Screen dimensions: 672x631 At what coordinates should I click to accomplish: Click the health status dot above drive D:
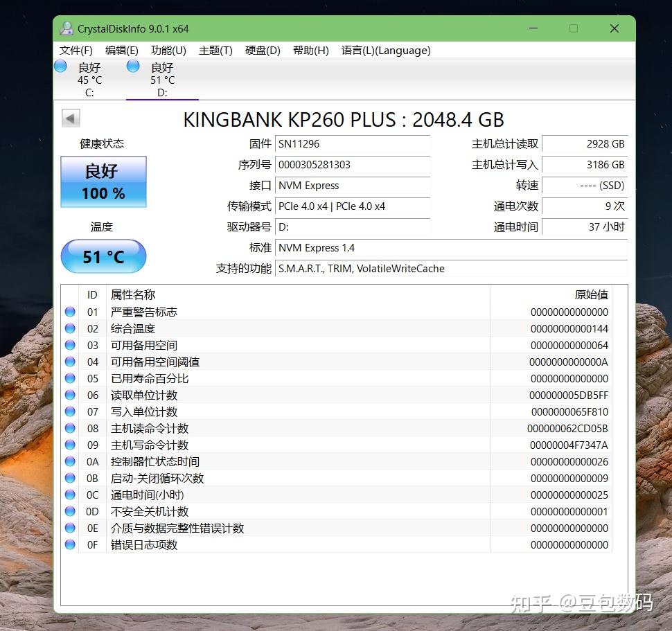(132, 66)
